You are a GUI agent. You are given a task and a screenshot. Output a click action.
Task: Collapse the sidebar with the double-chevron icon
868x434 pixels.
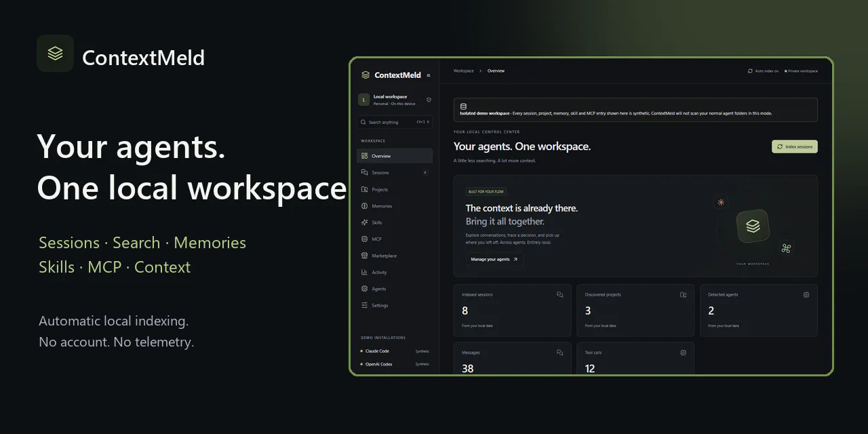429,75
